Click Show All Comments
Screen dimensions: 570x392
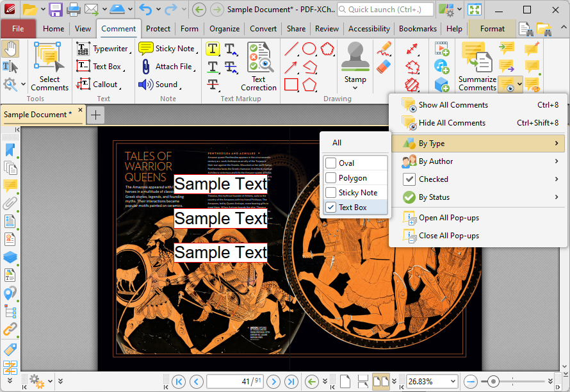point(478,105)
